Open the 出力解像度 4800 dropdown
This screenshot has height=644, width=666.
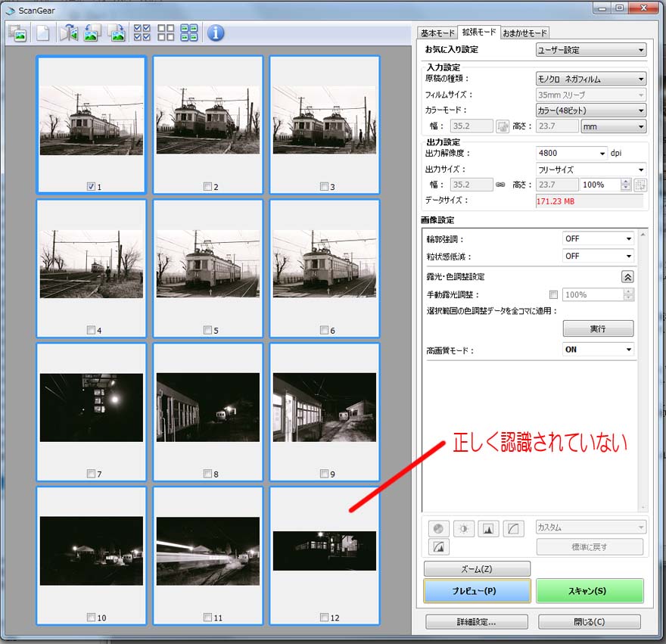571,154
